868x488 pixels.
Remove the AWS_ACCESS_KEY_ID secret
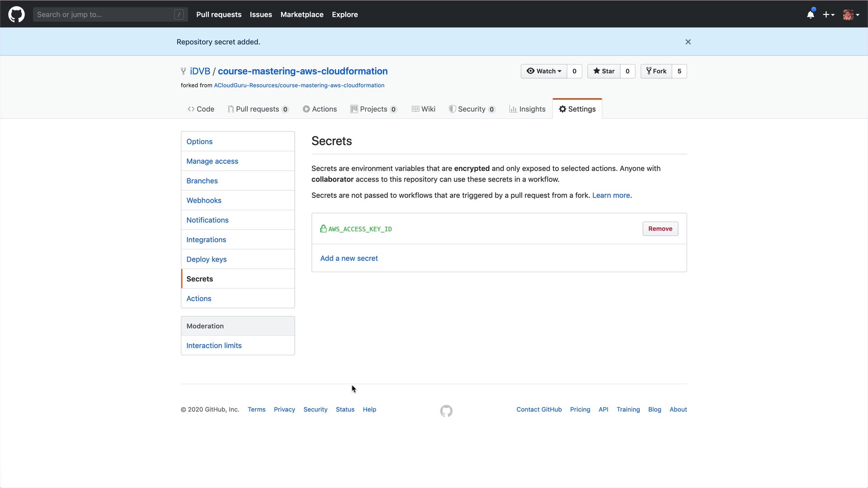(x=660, y=229)
